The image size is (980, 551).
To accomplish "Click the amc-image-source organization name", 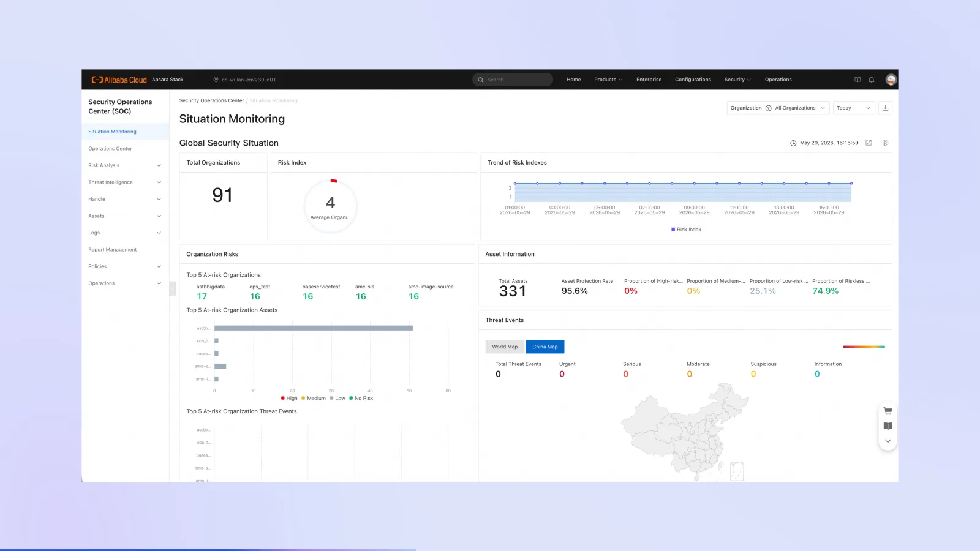I will pyautogui.click(x=431, y=287).
